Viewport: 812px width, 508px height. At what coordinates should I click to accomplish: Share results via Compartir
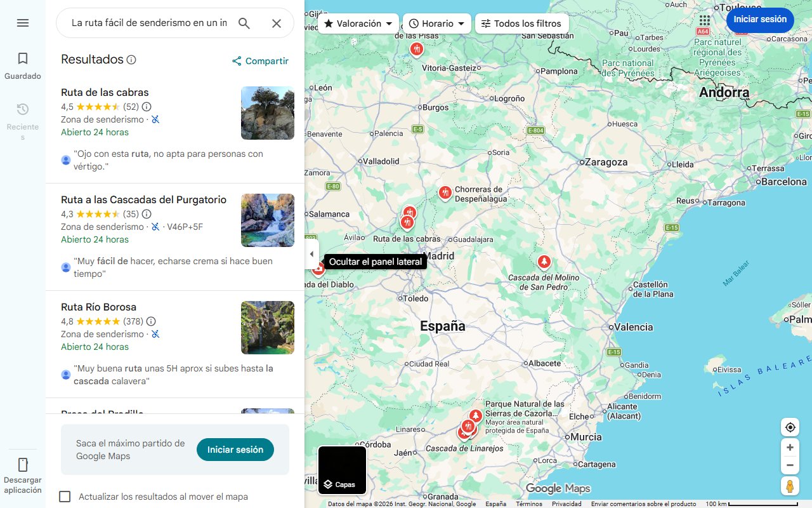[259, 61]
